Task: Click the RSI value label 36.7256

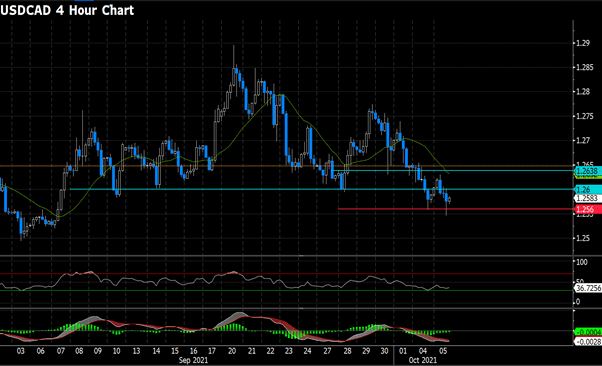Action: [x=588, y=288]
